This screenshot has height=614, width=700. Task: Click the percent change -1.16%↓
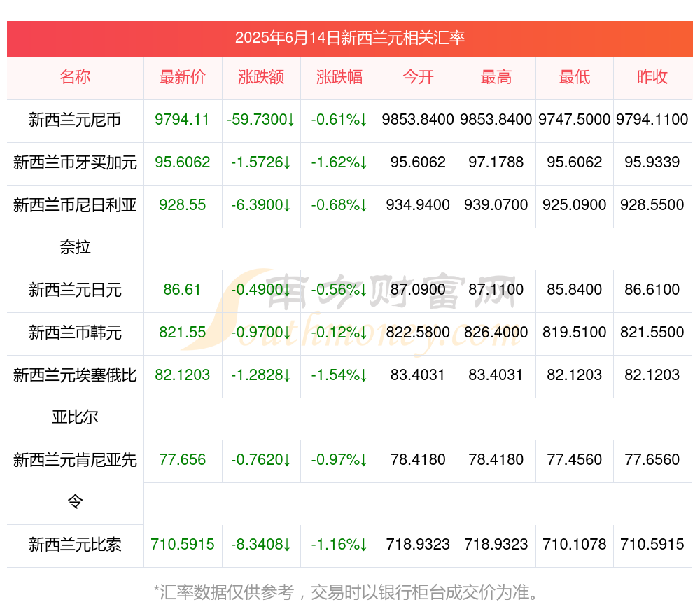339,545
